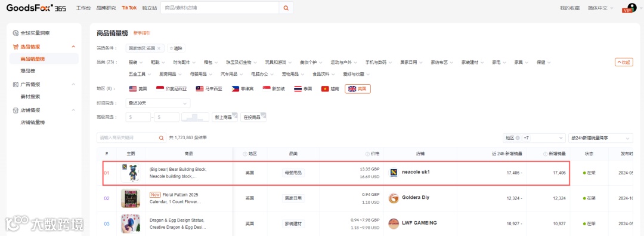Expand the 手机与数码 category dropdown
644x236 pixels.
click(x=379, y=63)
